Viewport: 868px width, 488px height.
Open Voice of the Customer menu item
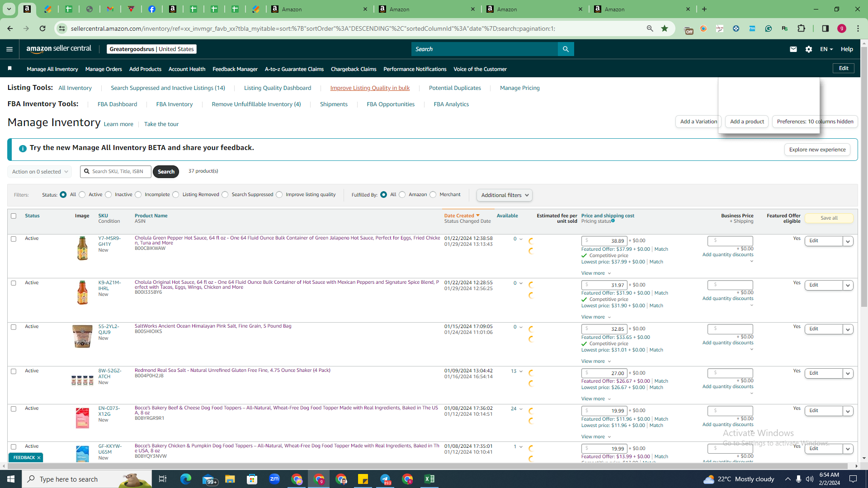480,69
